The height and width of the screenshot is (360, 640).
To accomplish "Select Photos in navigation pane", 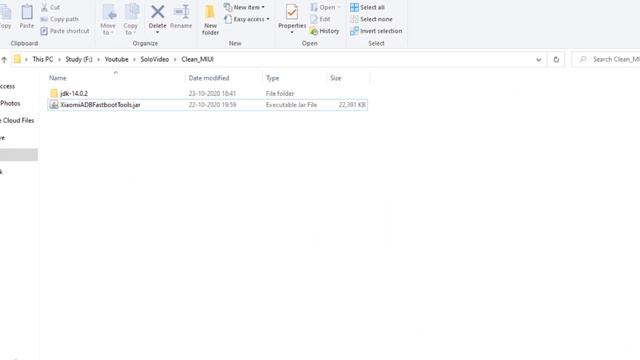I will pyautogui.click(x=10, y=104).
